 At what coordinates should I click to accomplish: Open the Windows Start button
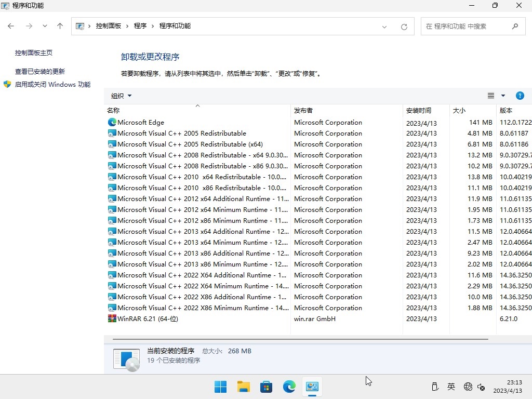click(x=220, y=387)
